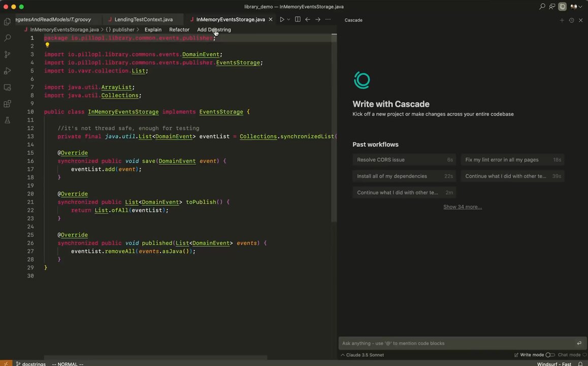Image resolution: width=588 pixels, height=366 pixels.
Task: Click the lightbulb code action on line 2
Action: (x=47, y=45)
